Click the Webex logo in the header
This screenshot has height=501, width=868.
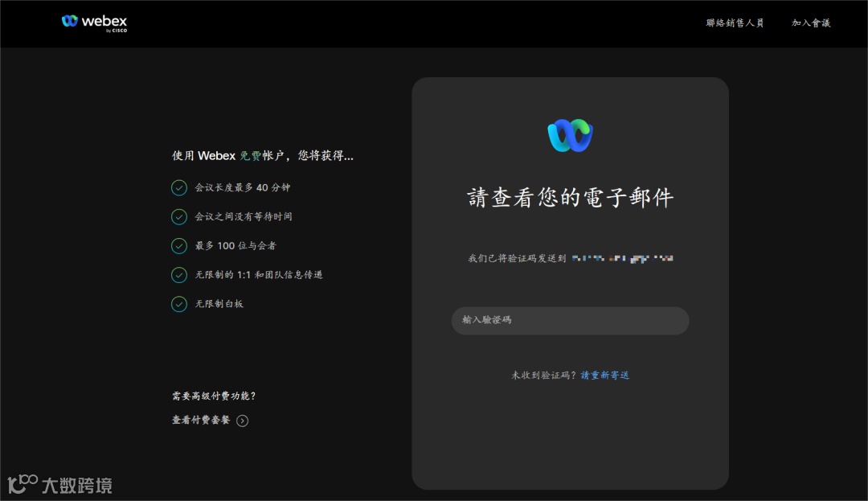pyautogui.click(x=94, y=23)
